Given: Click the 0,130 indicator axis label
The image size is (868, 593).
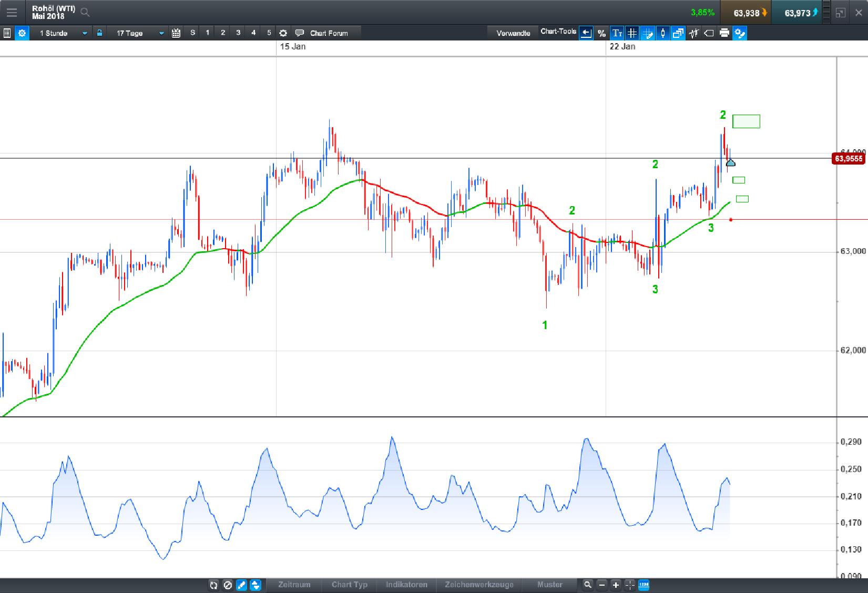Looking at the screenshot, I should [851, 550].
